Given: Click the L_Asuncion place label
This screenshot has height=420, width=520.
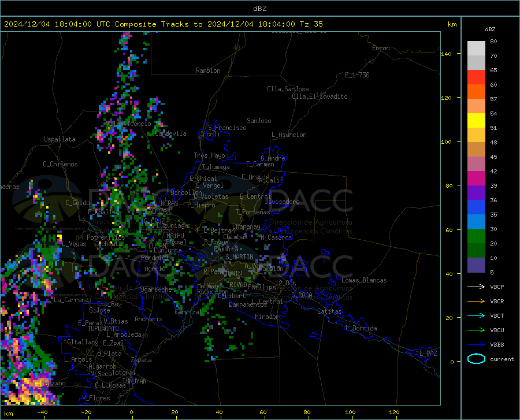Looking at the screenshot, I should pos(289,135).
